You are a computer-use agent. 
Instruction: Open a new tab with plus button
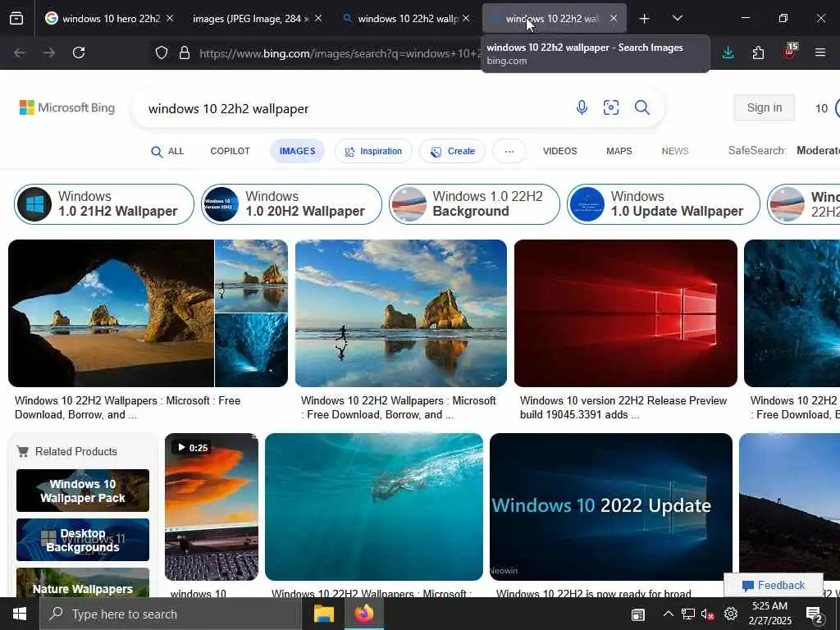tap(644, 19)
